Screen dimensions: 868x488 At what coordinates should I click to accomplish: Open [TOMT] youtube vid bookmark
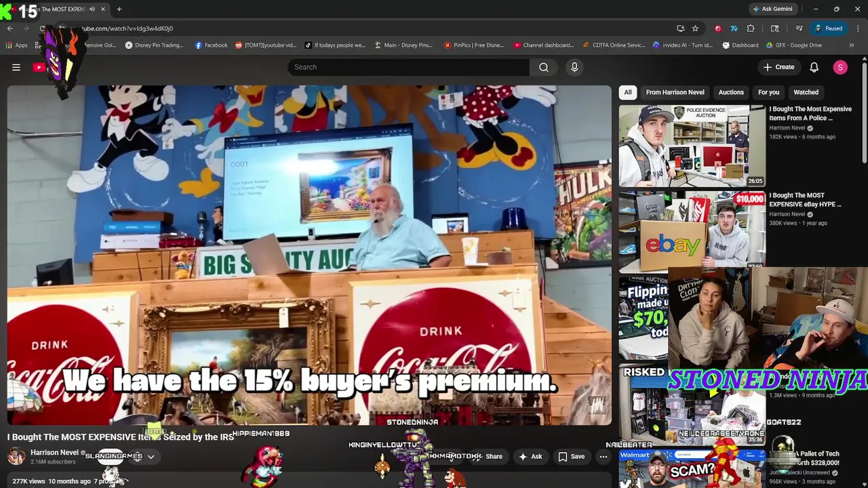click(x=266, y=45)
